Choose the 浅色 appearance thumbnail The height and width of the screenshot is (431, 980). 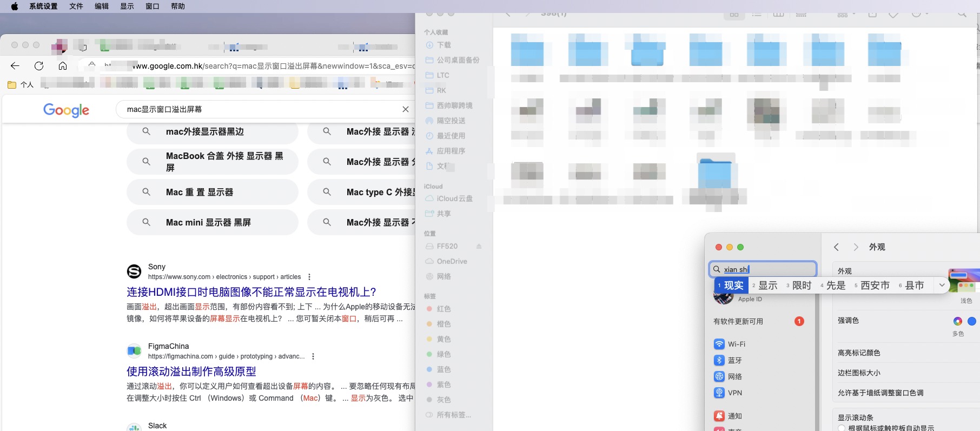965,281
